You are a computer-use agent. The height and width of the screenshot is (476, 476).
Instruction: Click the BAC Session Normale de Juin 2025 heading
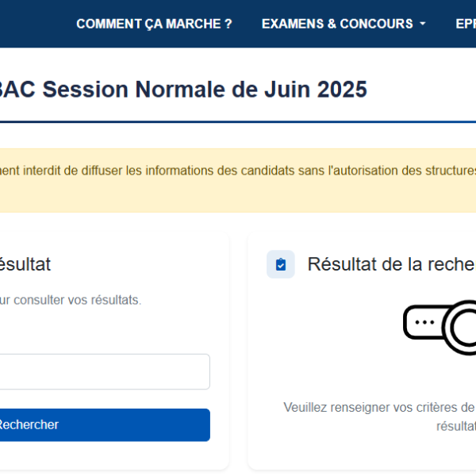183,90
